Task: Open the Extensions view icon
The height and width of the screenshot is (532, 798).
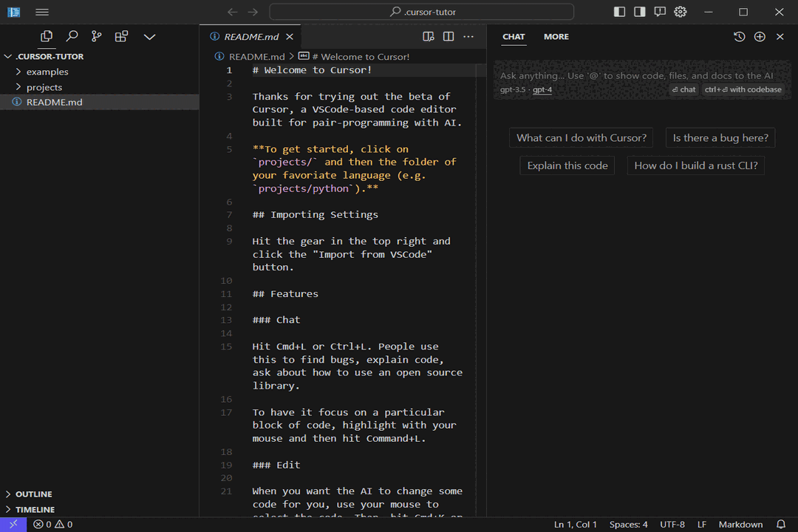Action: coord(121,36)
